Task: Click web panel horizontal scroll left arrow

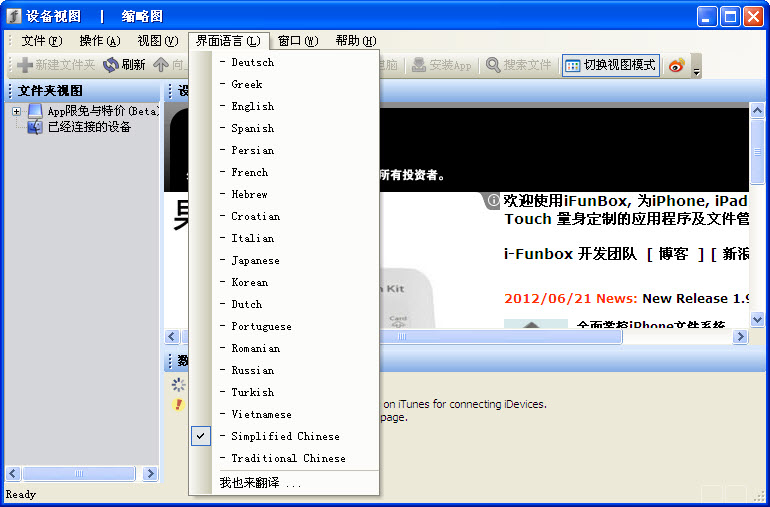Action: (171, 337)
